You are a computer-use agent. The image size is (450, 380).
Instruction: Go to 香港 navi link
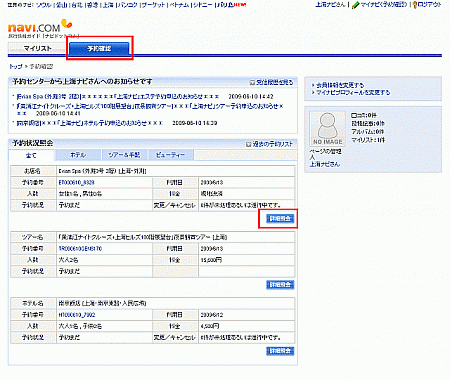[x=93, y=5]
